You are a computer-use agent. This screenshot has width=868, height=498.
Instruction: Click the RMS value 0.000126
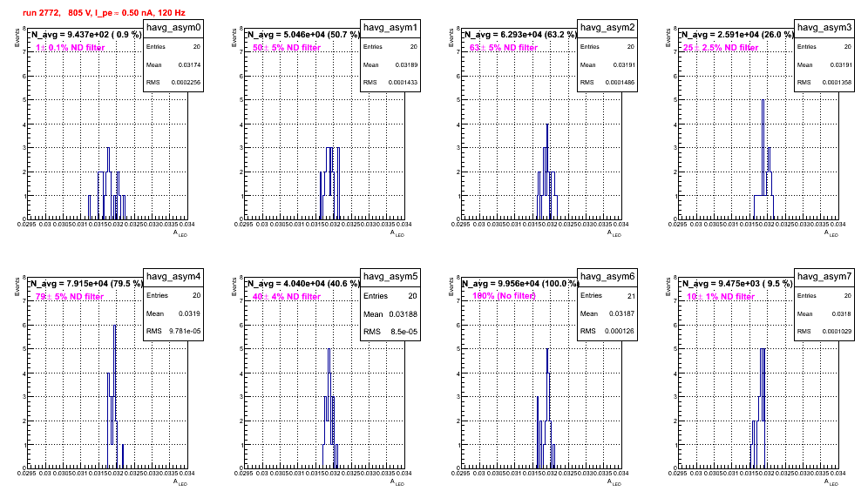[620, 331]
